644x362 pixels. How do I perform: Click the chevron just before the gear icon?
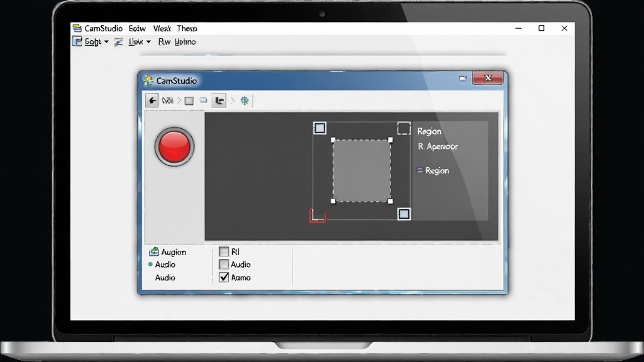[x=233, y=101]
